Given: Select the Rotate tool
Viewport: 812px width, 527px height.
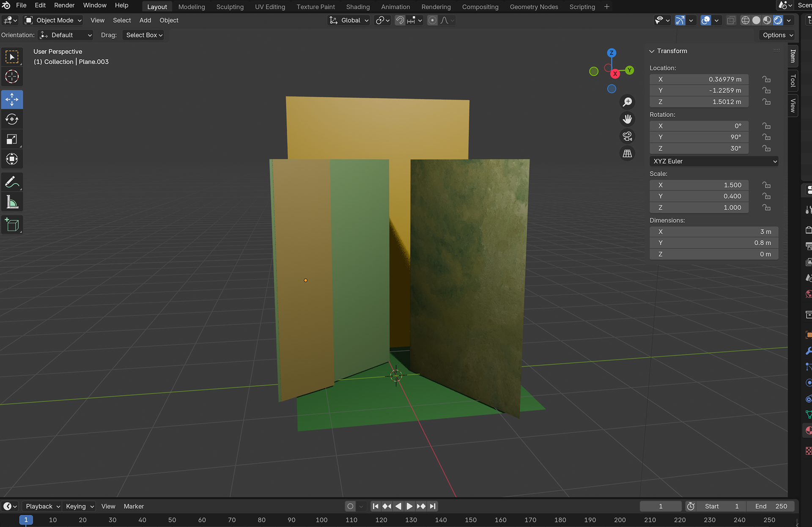Looking at the screenshot, I should pyautogui.click(x=12, y=120).
